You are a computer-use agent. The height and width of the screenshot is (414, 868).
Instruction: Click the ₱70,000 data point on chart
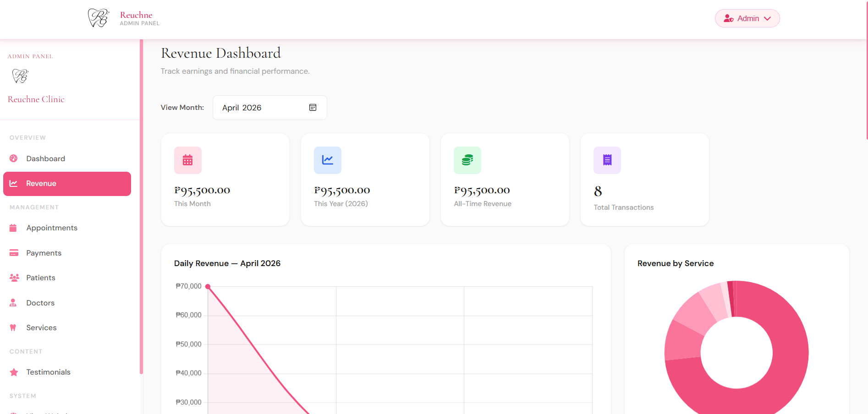click(208, 287)
